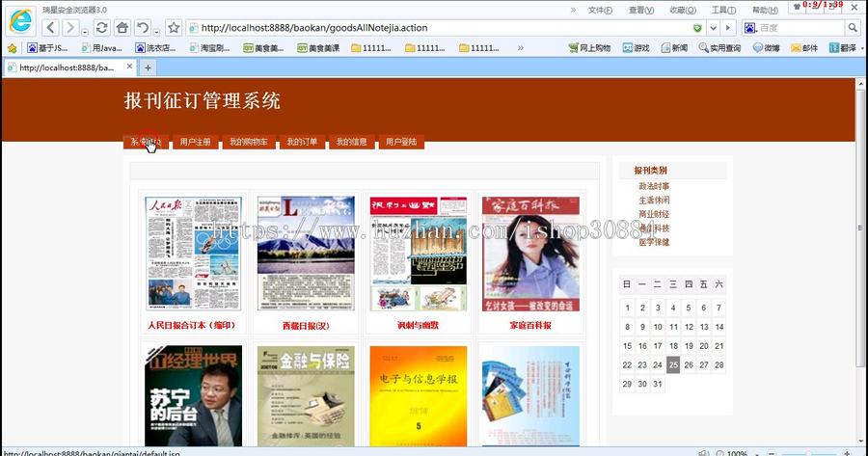Image resolution: width=868 pixels, height=456 pixels.
Task: Open the dropdown next to undo icon
Action: 156,32
